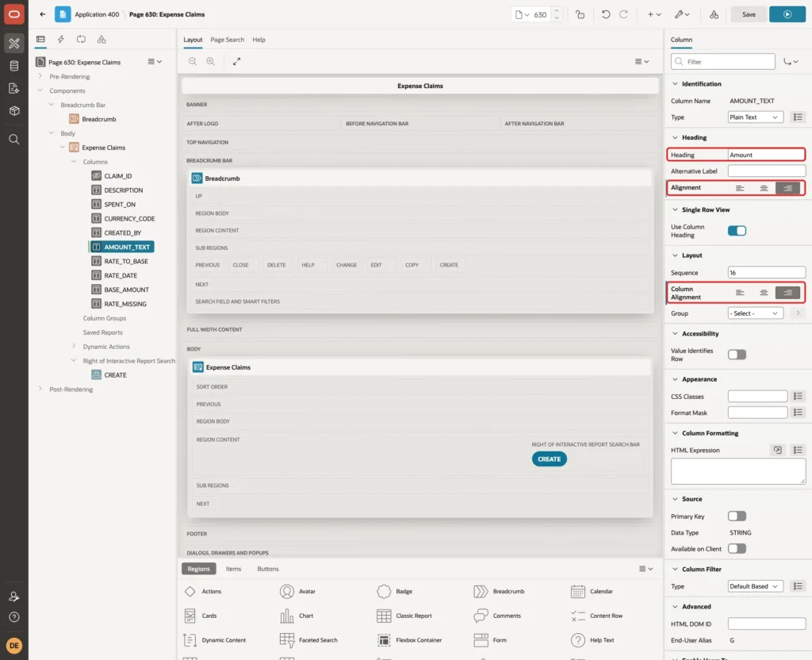Enable the Available on Client switch
The width and height of the screenshot is (812, 660).
[737, 549]
